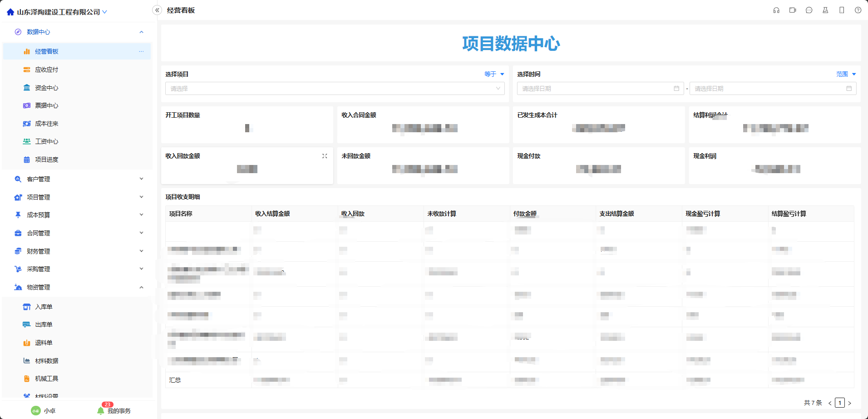This screenshot has width=868, height=419.
Task: Collapse the 数据中心 section
Action: pyautogui.click(x=141, y=32)
